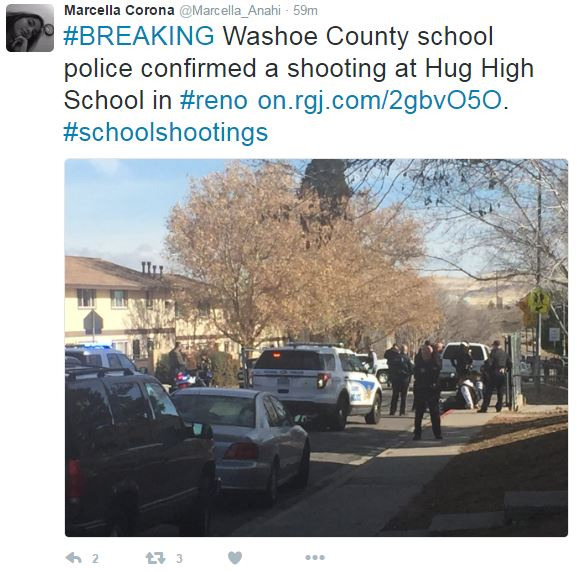This screenshot has width=577, height=572.
Task: Click the text 'Washoe County school'
Action: [x=358, y=36]
